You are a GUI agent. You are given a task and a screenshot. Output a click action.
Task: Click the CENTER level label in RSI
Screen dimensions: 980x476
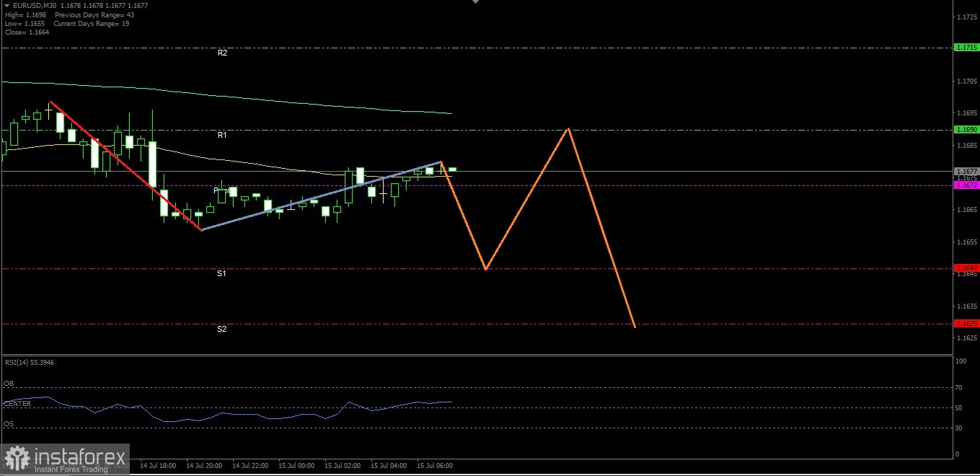[17, 404]
